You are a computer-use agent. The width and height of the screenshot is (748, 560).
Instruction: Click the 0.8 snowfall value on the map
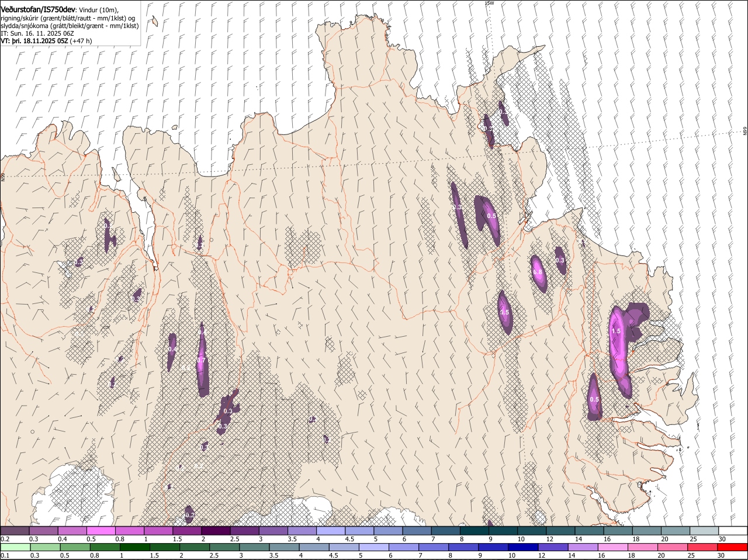(x=538, y=272)
